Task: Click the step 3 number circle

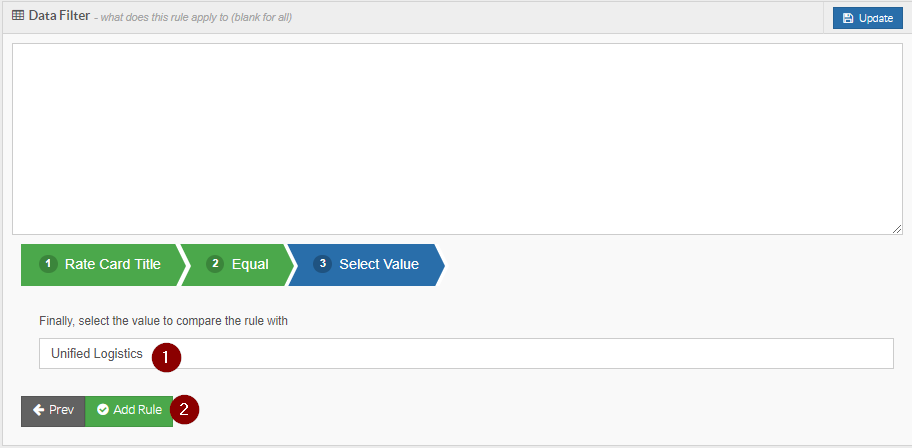Action: tap(322, 264)
